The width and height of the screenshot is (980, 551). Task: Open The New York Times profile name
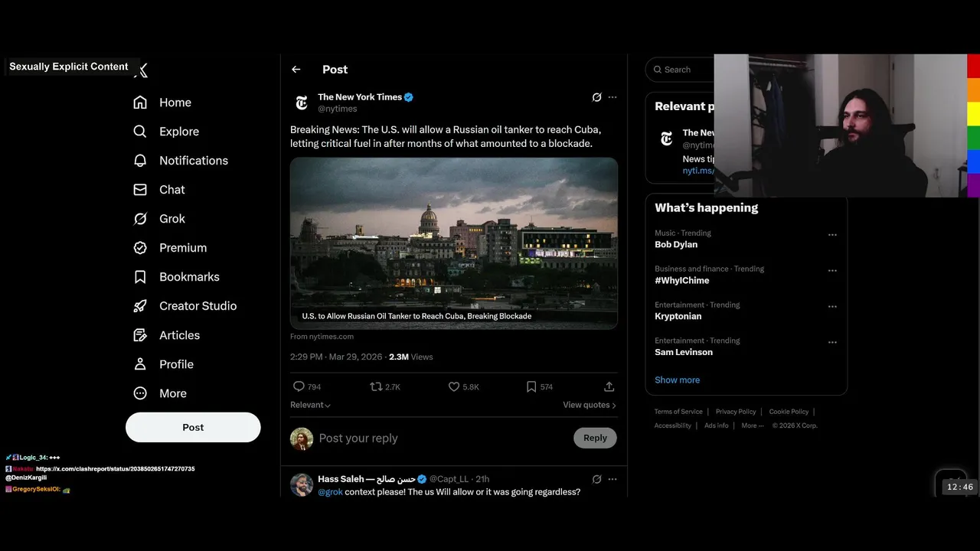(x=360, y=97)
